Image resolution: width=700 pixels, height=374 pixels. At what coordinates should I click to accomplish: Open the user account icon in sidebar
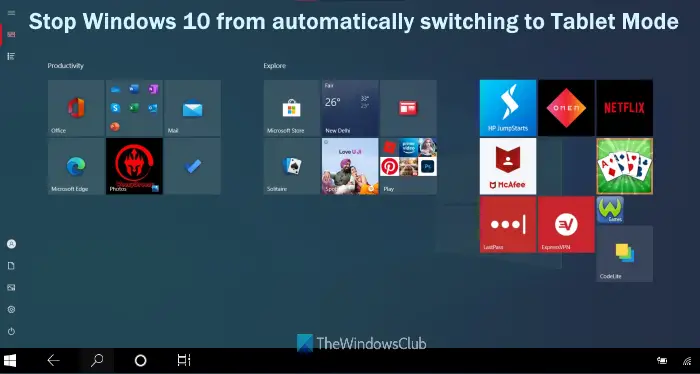coord(11,244)
